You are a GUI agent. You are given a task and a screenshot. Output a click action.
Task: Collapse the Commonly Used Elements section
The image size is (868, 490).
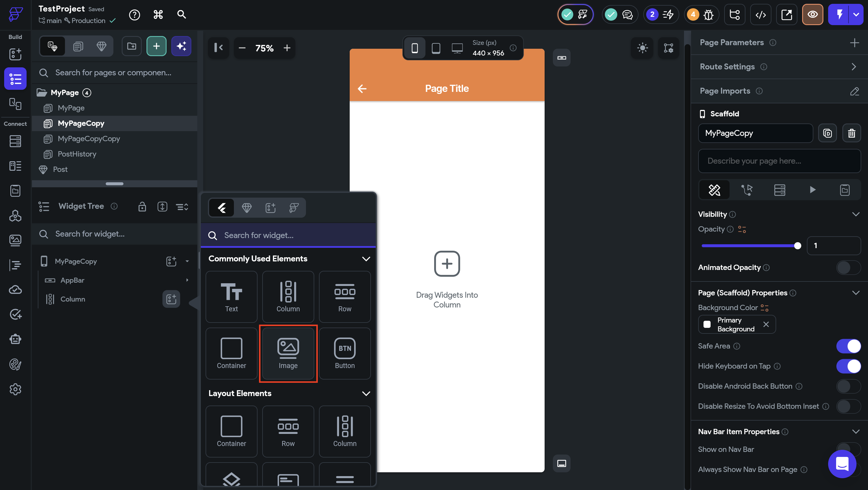click(366, 258)
